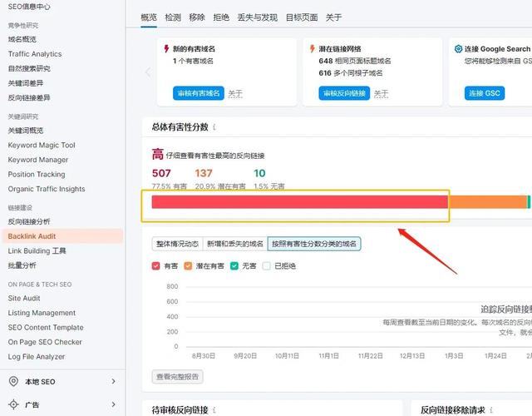Click the 137 potentially toxic count
Screen dimensions: 532x416
pos(204,173)
